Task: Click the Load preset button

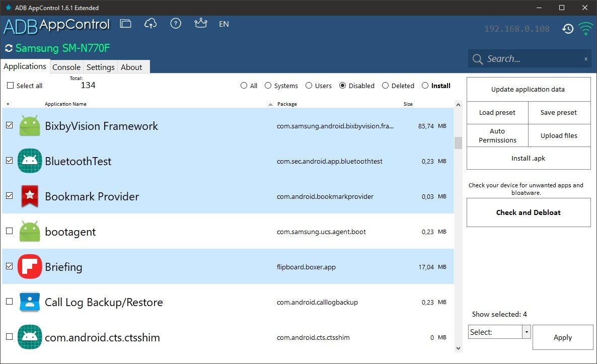Action: tap(497, 113)
